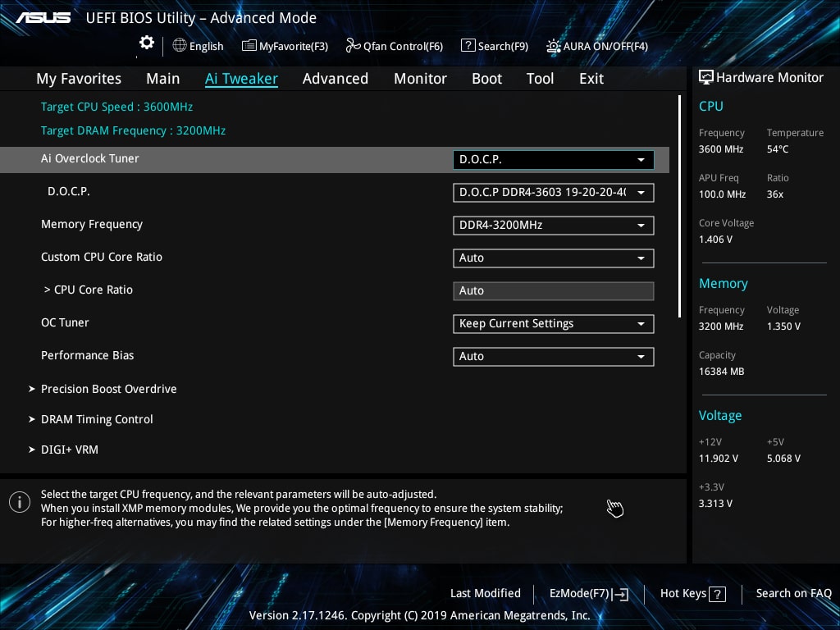The image size is (840, 630).
Task: Click the Hardware Monitor screen icon
Action: [706, 78]
